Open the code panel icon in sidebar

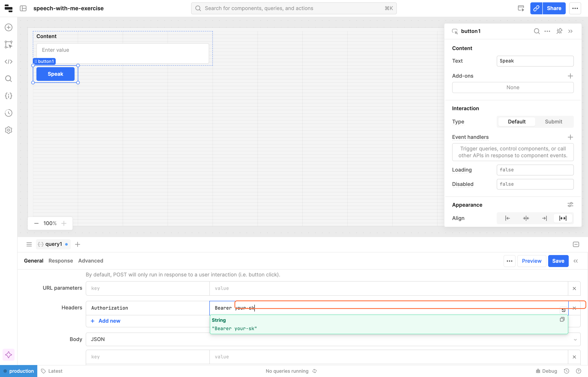point(9,61)
